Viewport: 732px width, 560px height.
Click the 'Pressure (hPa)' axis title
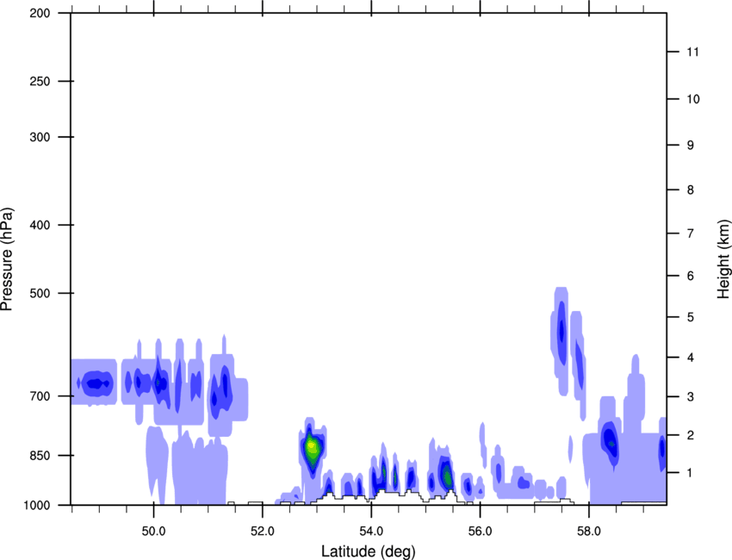pos(7,259)
